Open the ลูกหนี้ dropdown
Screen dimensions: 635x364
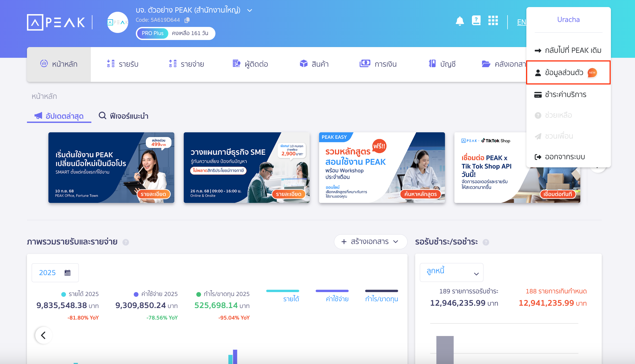point(452,272)
